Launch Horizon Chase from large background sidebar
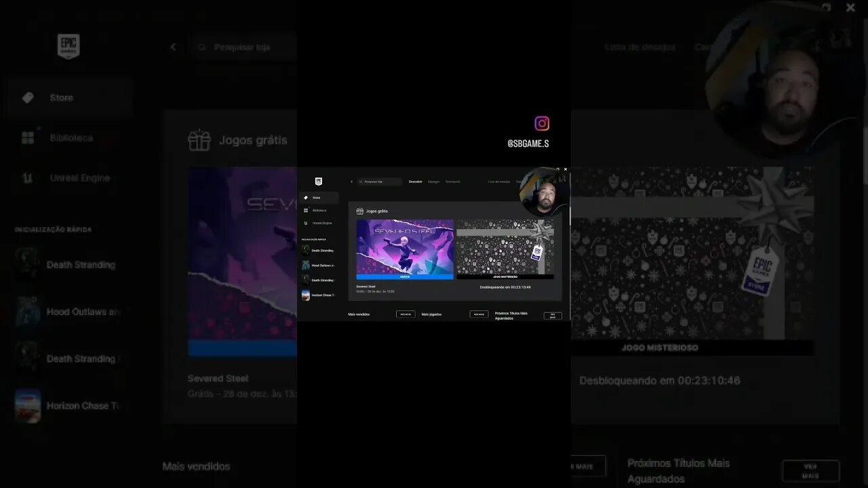The width and height of the screenshot is (868, 488). (68, 405)
